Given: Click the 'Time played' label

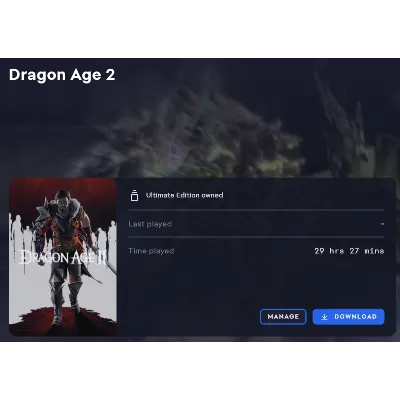Looking at the screenshot, I should point(151,251).
